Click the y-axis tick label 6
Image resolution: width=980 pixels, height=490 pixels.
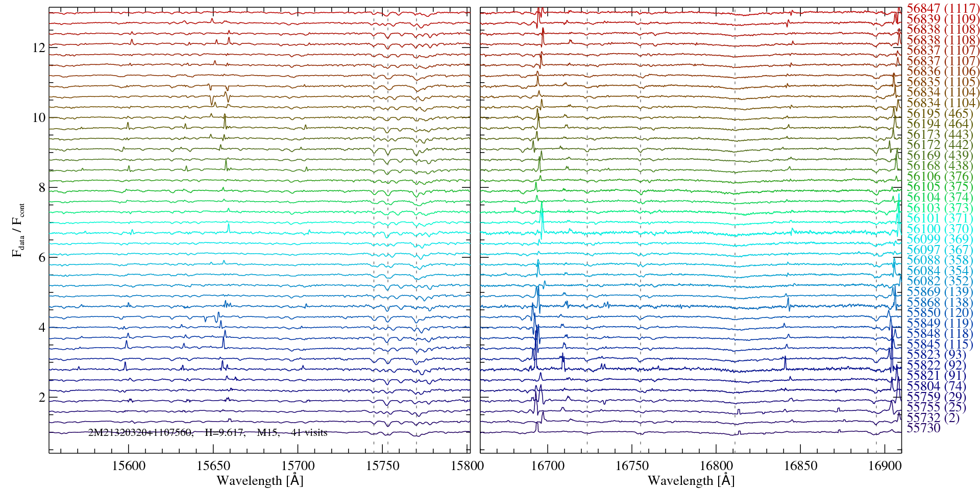coord(42,258)
